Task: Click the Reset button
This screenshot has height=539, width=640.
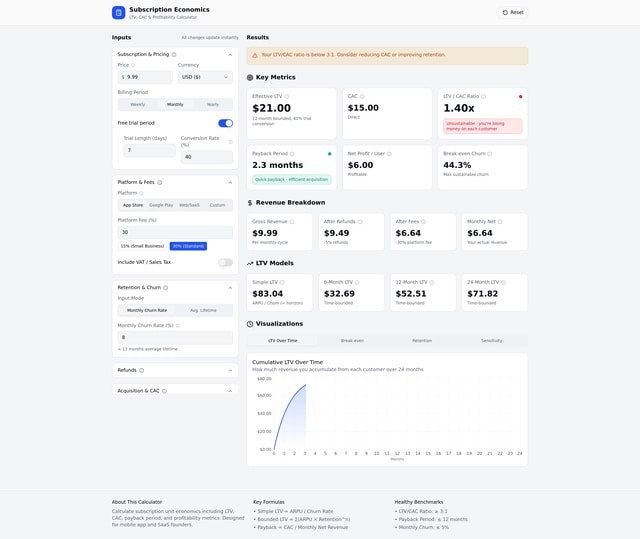Action: point(513,13)
